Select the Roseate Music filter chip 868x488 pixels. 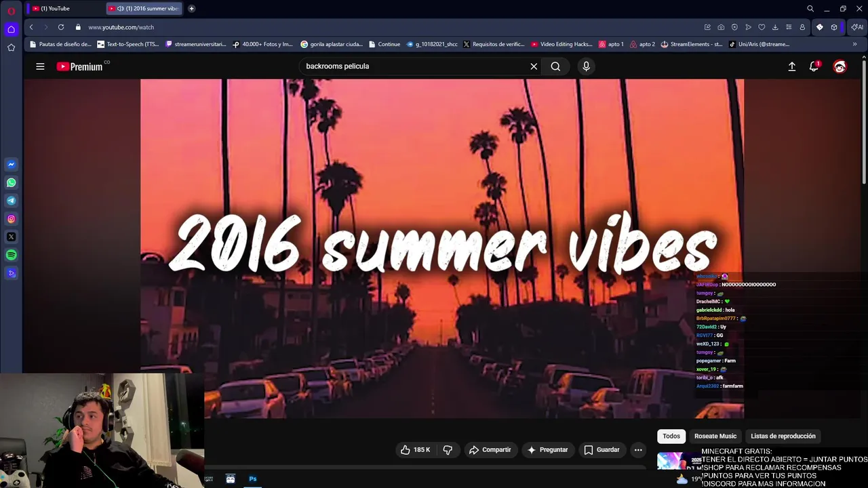[x=715, y=436]
